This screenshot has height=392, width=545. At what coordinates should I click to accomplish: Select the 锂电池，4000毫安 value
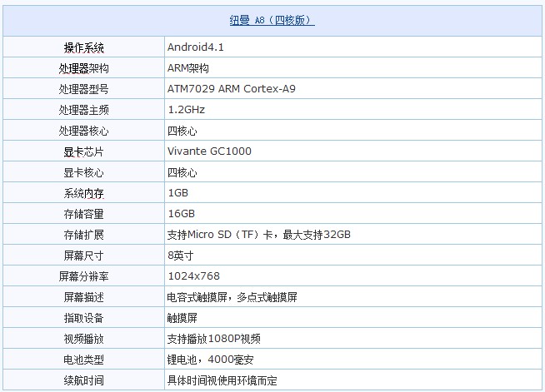210,360
